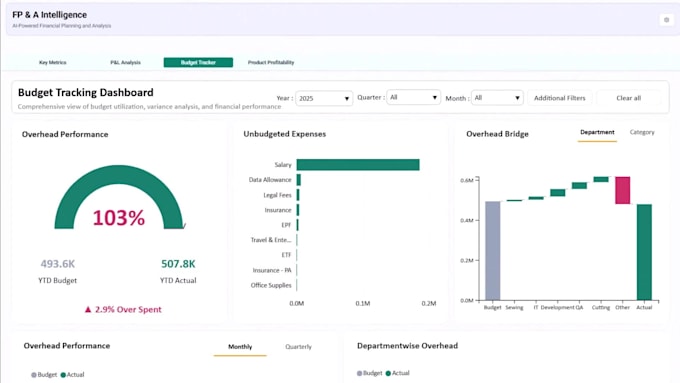680x383 pixels.
Task: Expand the Quarter filter dropdown
Action: click(413, 97)
